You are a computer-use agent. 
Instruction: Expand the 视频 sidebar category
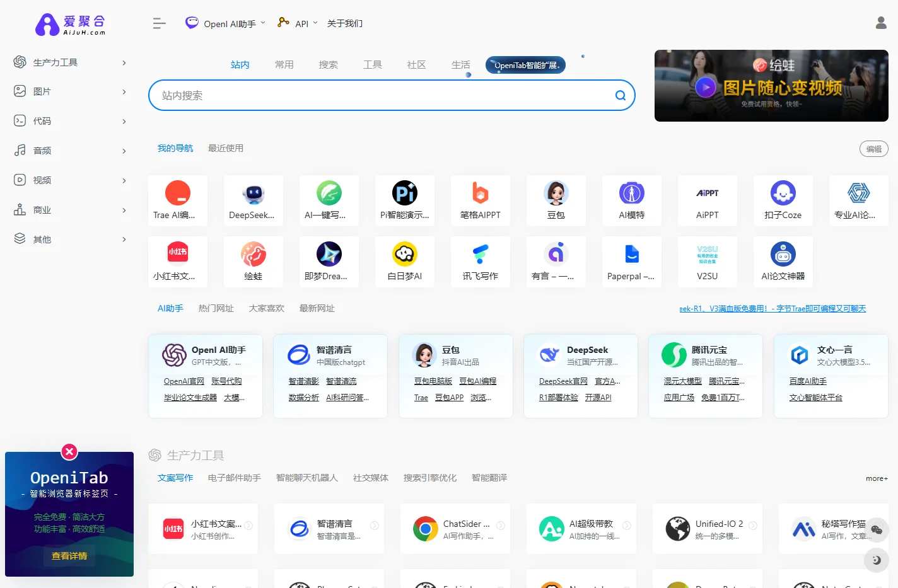[70, 180]
